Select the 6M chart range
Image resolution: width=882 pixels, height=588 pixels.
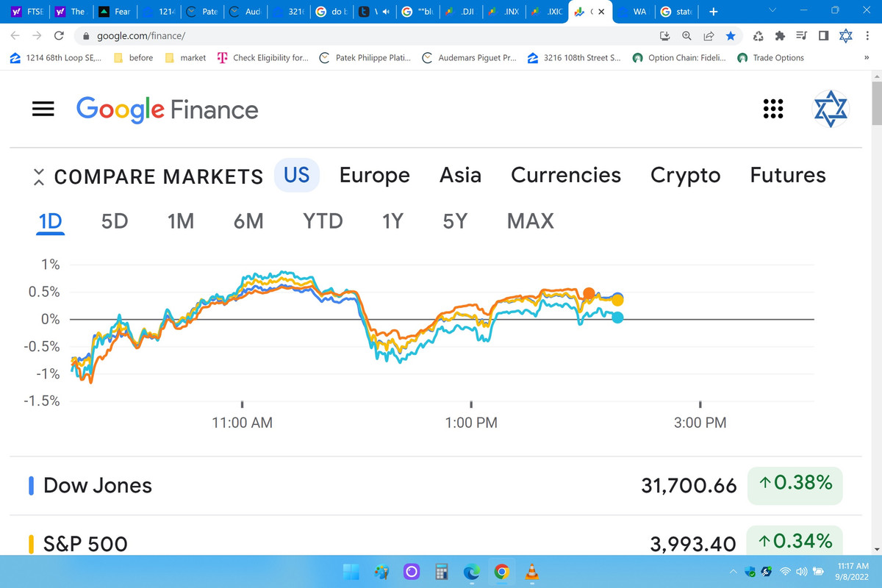click(248, 220)
